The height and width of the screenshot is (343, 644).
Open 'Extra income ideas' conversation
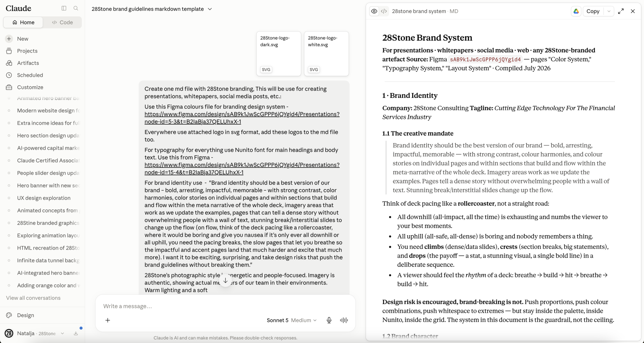[42, 123]
